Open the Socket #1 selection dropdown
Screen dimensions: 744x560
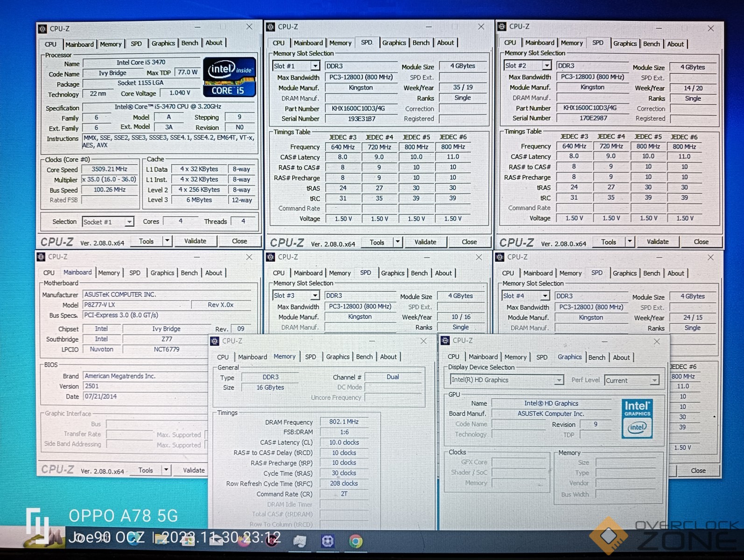[129, 222]
